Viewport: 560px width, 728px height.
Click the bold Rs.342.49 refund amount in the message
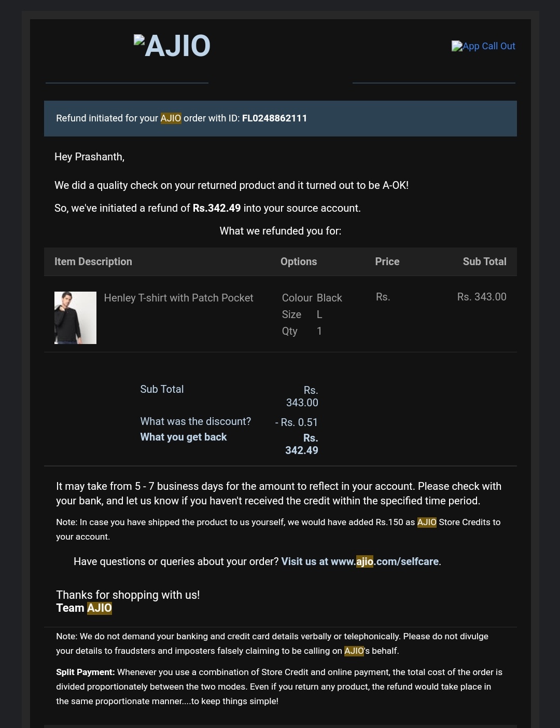click(217, 208)
